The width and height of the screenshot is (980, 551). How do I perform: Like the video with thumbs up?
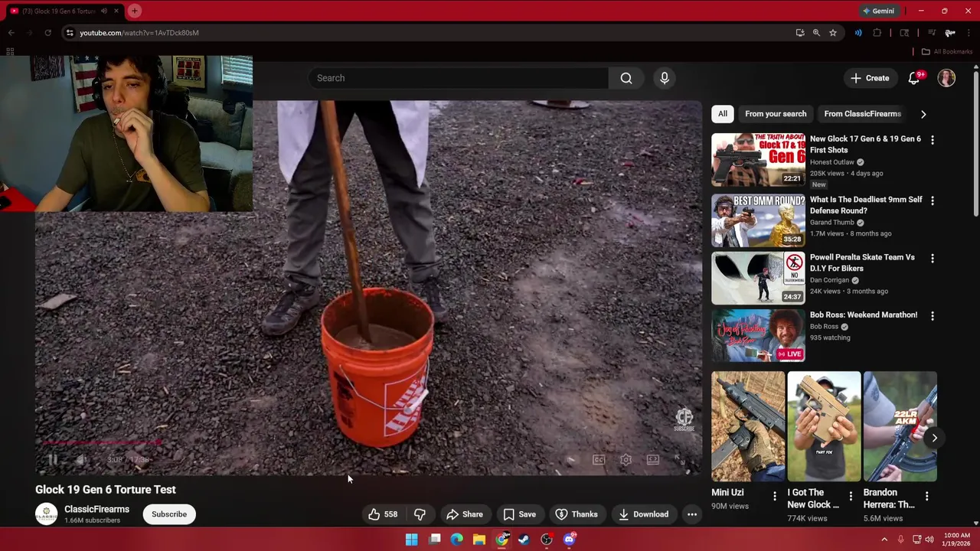coord(383,514)
